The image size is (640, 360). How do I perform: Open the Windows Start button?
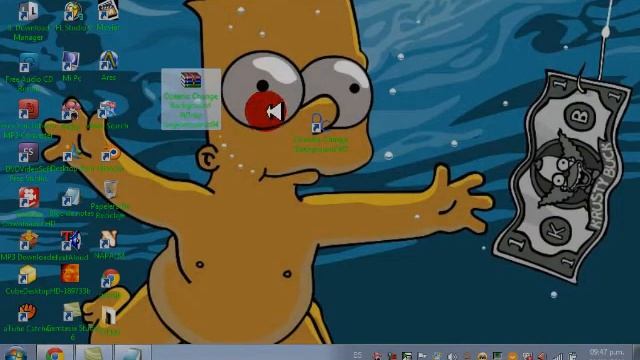pos(16,353)
